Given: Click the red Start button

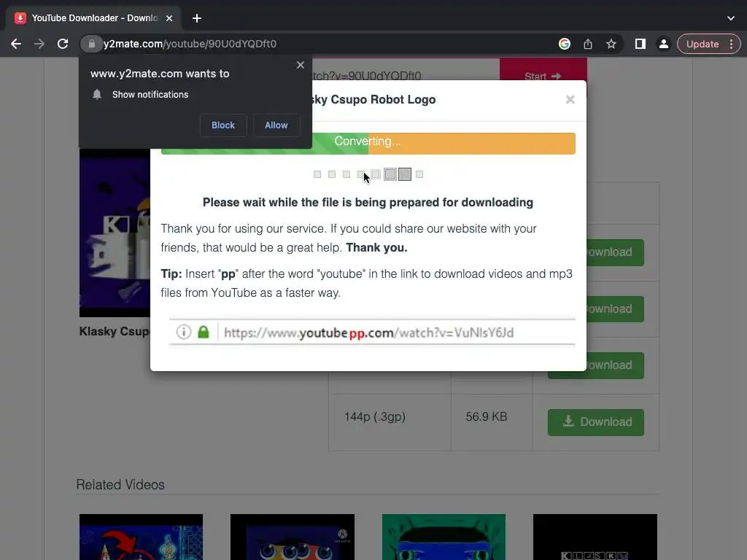Looking at the screenshot, I should (x=543, y=69).
